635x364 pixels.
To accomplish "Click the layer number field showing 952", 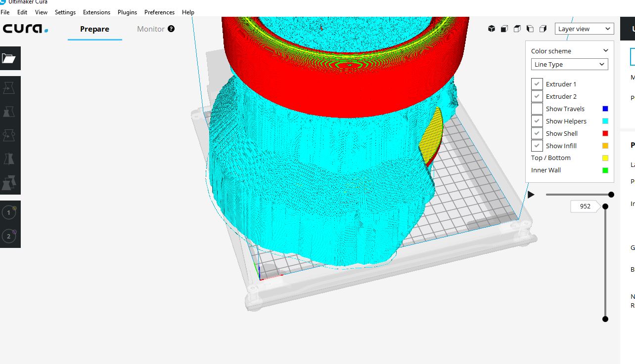I will 585,206.
